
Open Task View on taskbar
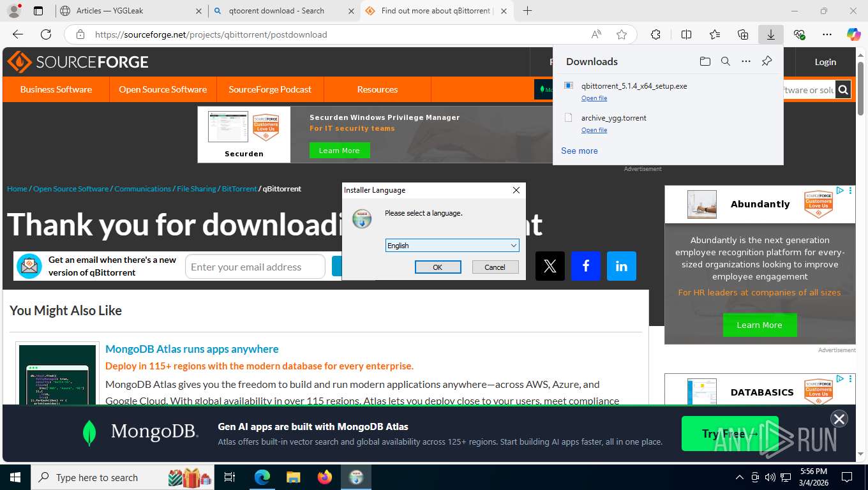[x=230, y=477]
